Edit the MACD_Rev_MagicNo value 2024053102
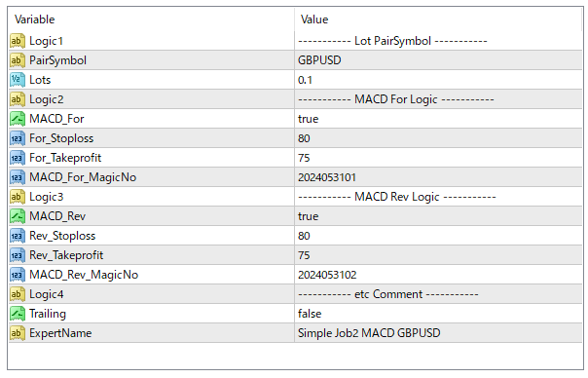This screenshot has height=378, width=588. click(x=438, y=275)
